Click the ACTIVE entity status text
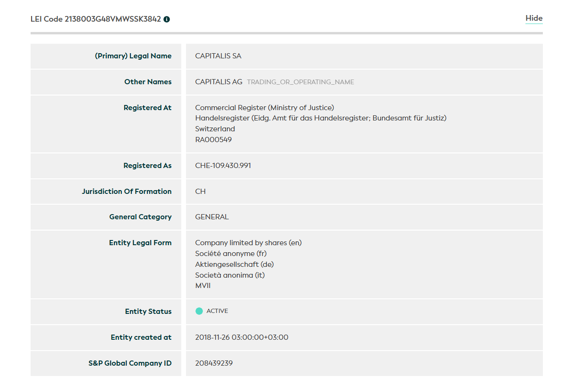Image resolution: width=581 pixels, height=392 pixels. click(x=217, y=311)
